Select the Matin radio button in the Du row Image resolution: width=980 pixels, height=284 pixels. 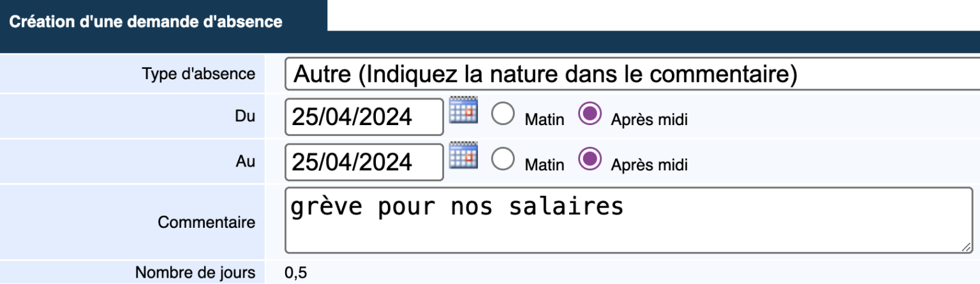(x=503, y=114)
